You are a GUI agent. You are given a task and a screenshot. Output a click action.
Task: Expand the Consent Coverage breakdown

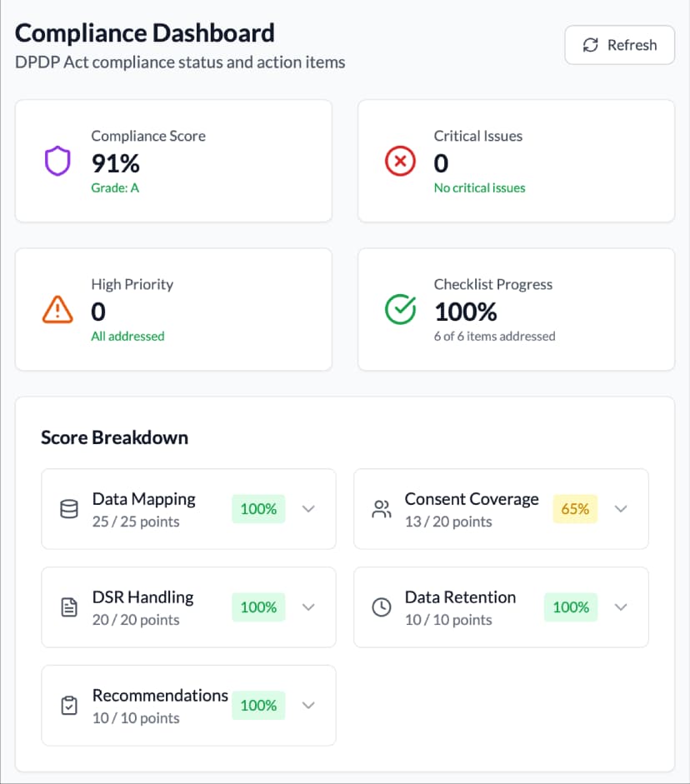point(621,509)
